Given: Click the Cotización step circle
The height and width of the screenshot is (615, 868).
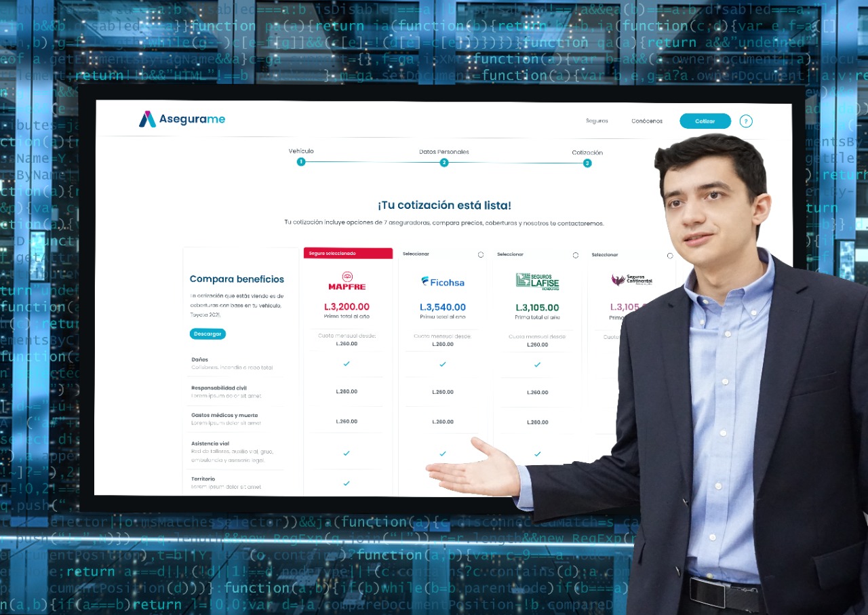Looking at the screenshot, I should click(586, 162).
